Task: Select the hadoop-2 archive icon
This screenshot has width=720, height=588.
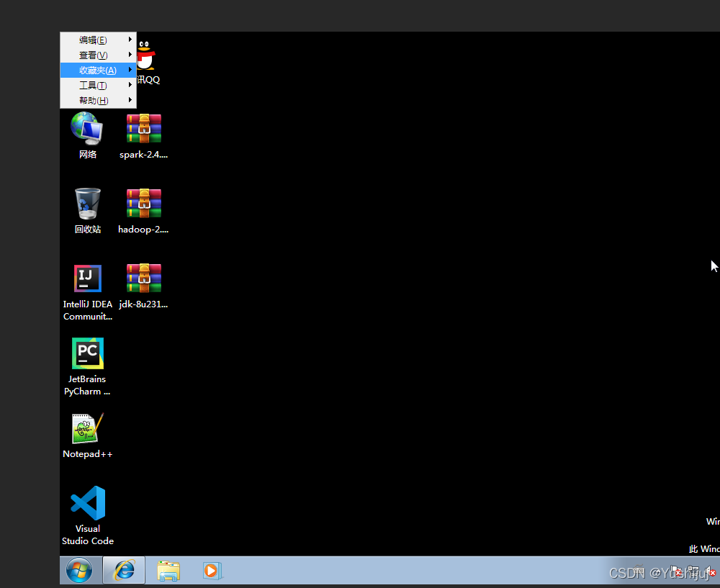Action: [144, 210]
